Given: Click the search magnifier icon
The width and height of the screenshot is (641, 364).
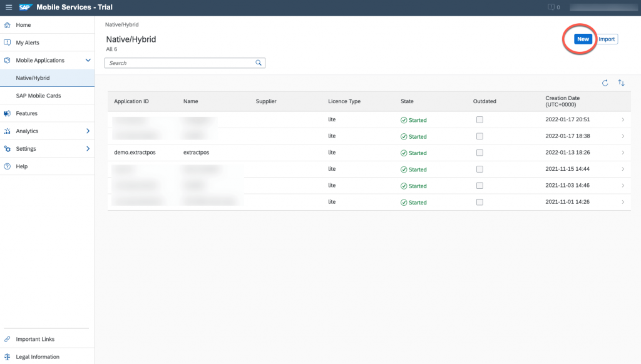Looking at the screenshot, I should [x=259, y=63].
